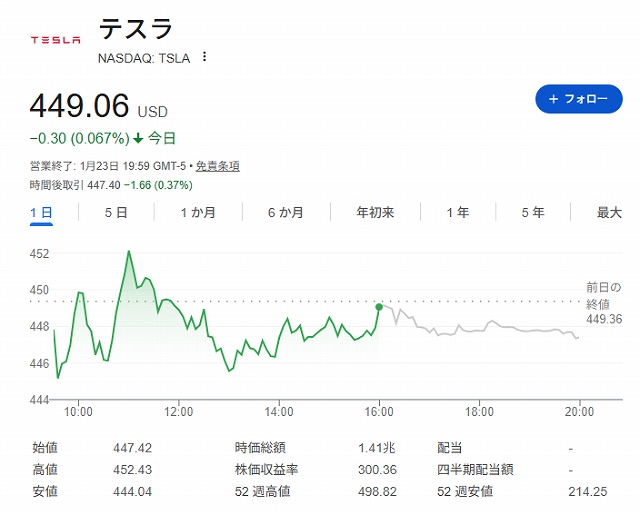Switch to the 5日 chart tab
This screenshot has width=640, height=515.
(x=116, y=212)
